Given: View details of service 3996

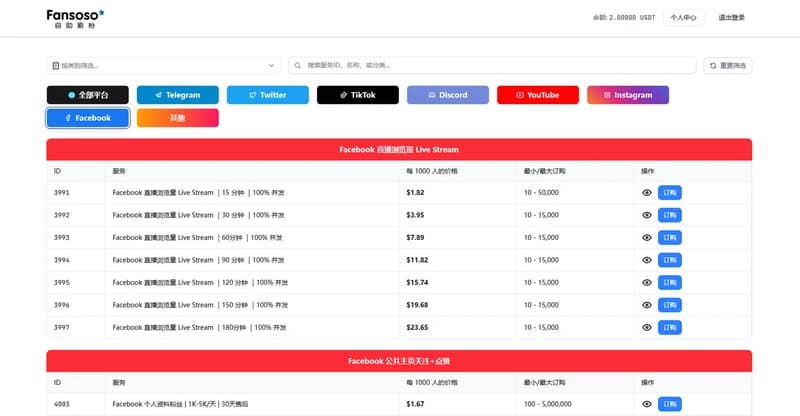Looking at the screenshot, I should pos(646,305).
